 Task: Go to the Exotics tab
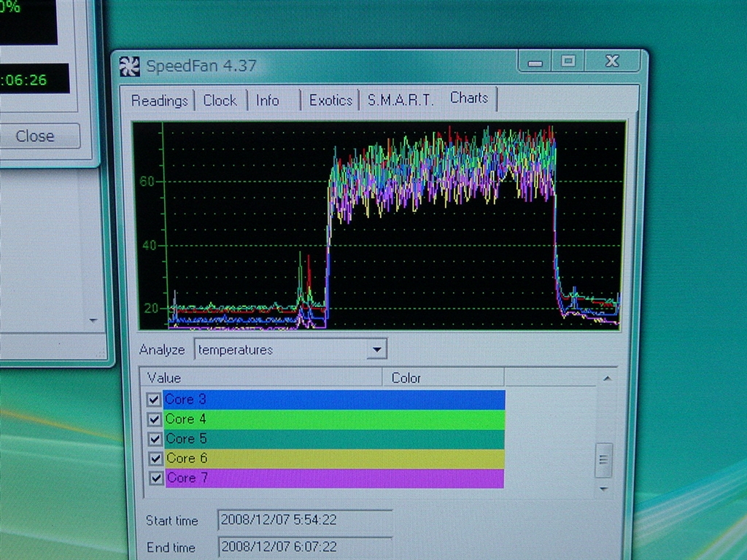point(330,101)
